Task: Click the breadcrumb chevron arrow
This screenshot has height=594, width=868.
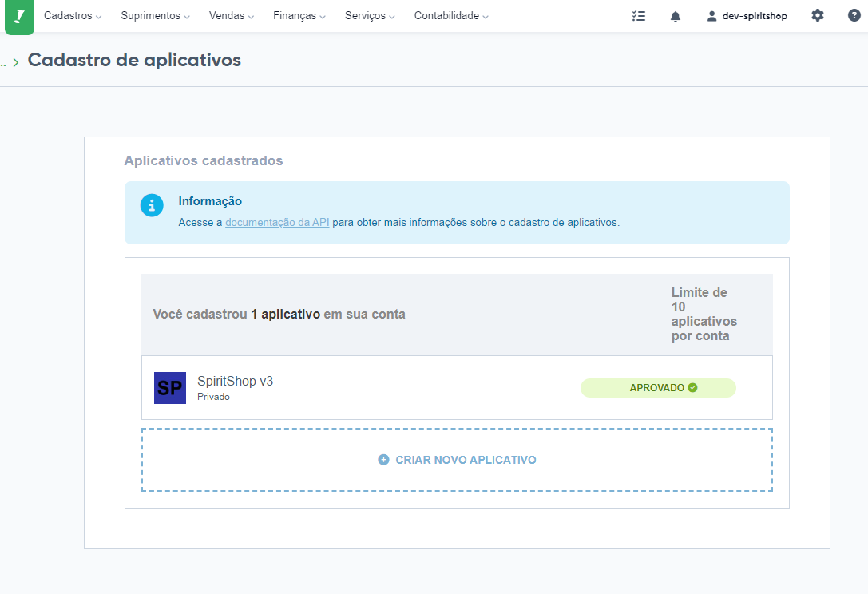Action: 16,62
